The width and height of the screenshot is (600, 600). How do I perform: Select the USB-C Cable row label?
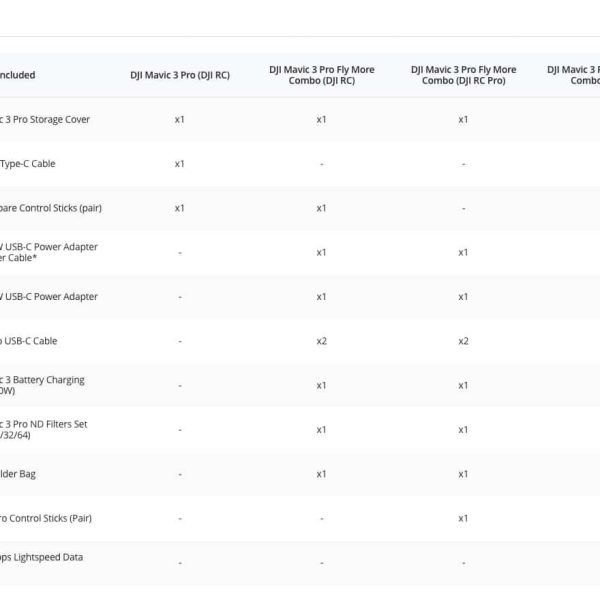[x=29, y=341]
